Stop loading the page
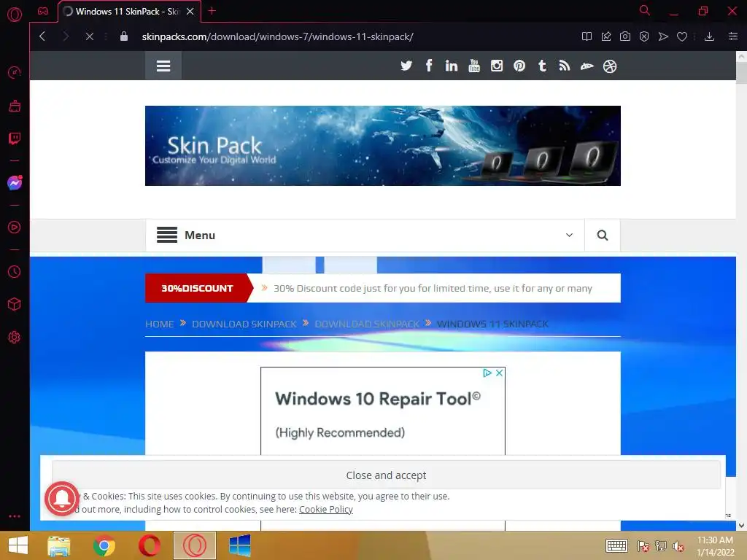 (89, 36)
